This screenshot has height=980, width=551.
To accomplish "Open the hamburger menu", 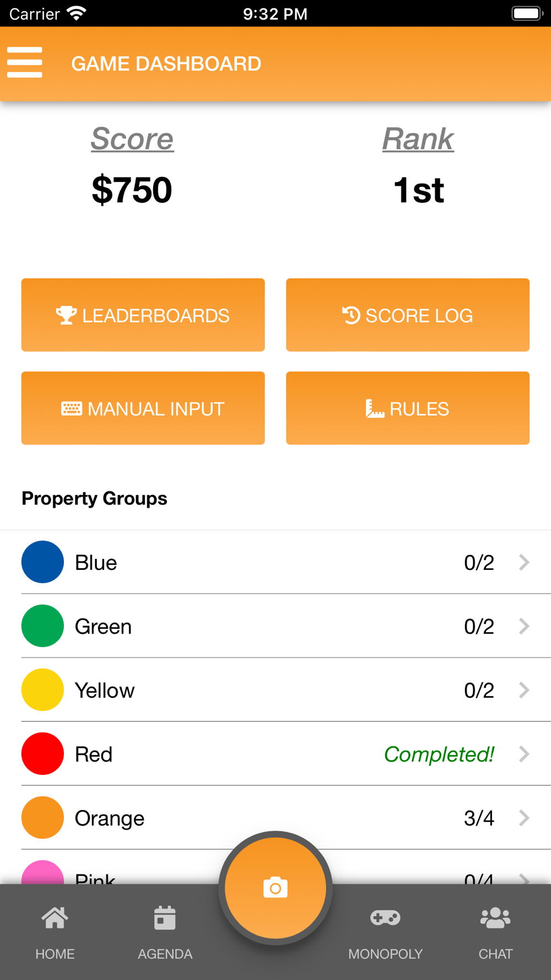I will click(x=25, y=62).
